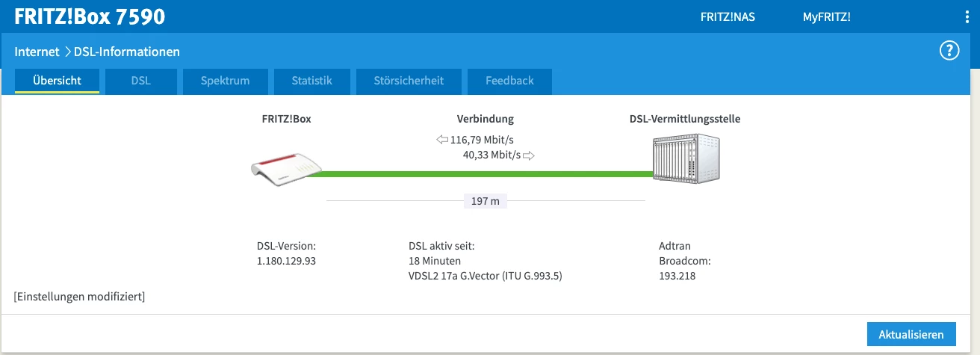Image resolution: width=980 pixels, height=355 pixels.
Task: Open FRITZ!NAS from the header
Action: (x=728, y=17)
